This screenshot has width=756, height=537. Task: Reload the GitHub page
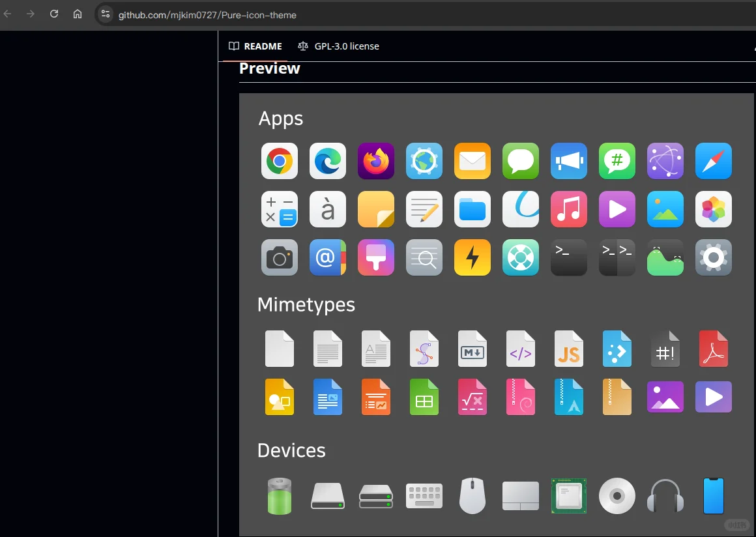pos(54,14)
